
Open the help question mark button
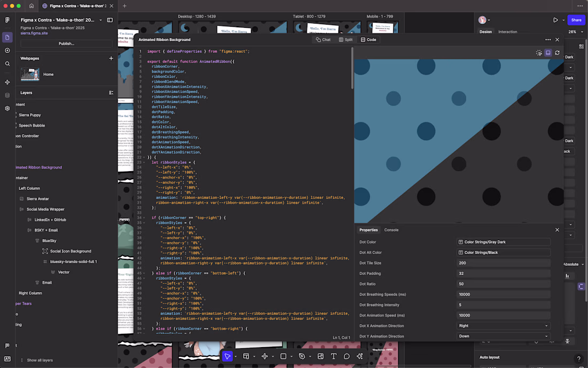(578, 358)
